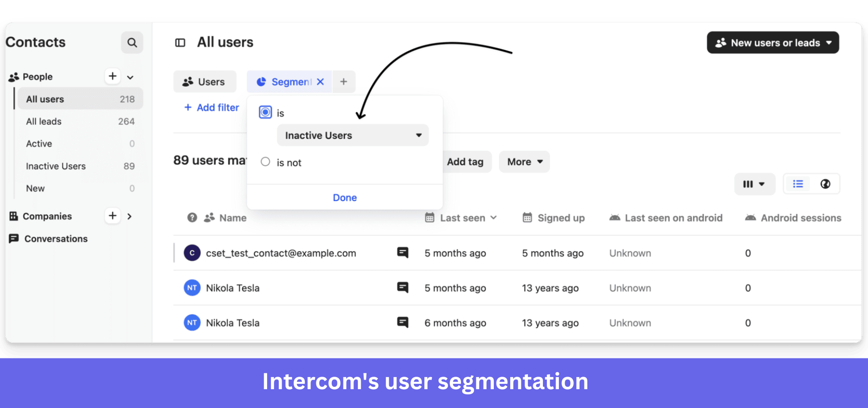868x408 pixels.
Task: Open message icon for Nikola Tesla 6 months row
Action: click(x=403, y=322)
